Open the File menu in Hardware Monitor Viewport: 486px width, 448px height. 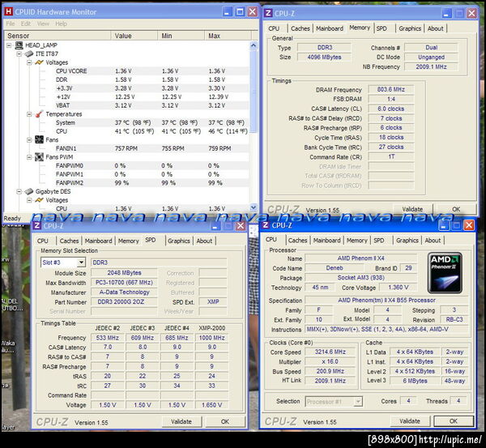tap(11, 23)
